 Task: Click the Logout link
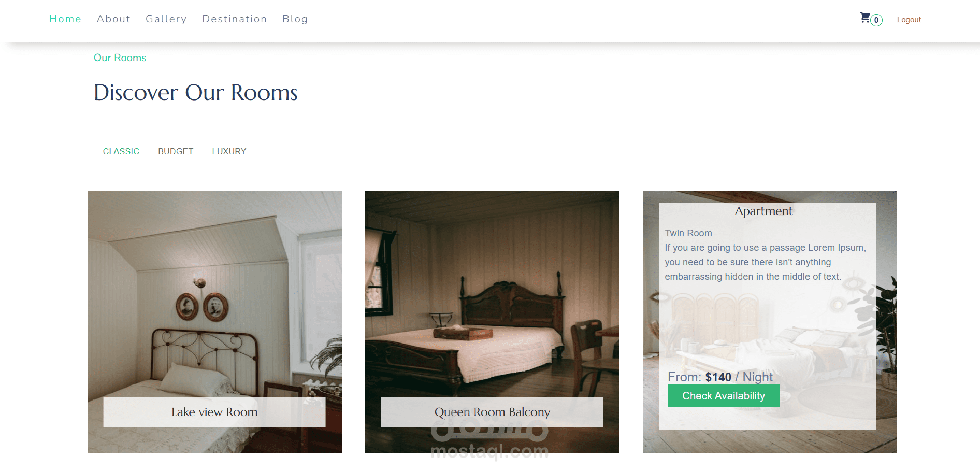click(x=909, y=20)
